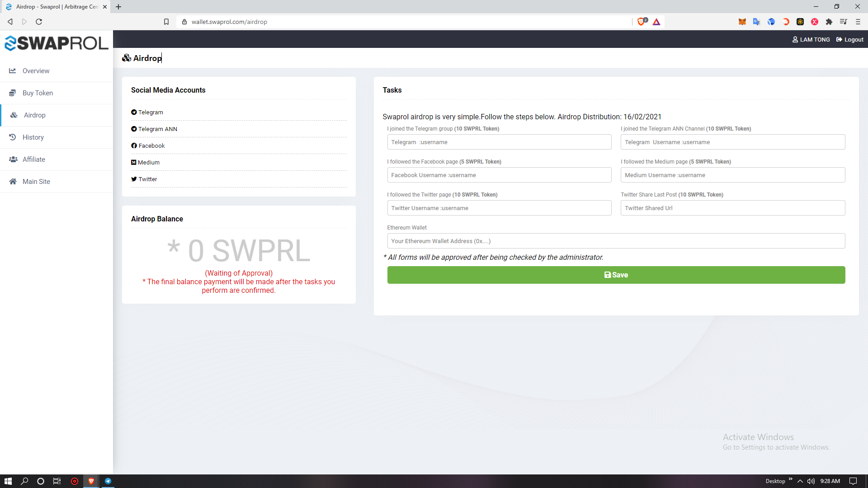The width and height of the screenshot is (868, 488).
Task: Log out using the Logout link
Action: (850, 40)
